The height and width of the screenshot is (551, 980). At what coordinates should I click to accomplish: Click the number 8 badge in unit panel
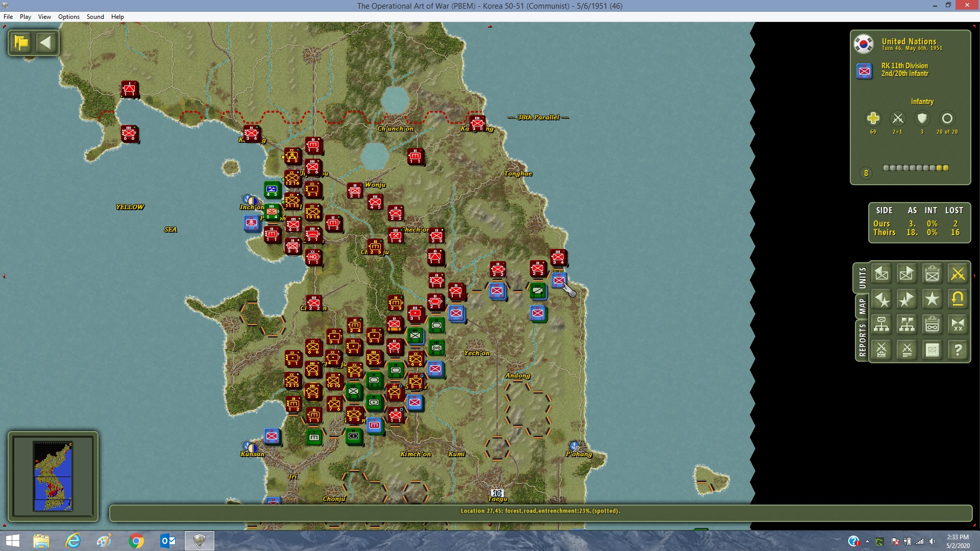(x=866, y=173)
